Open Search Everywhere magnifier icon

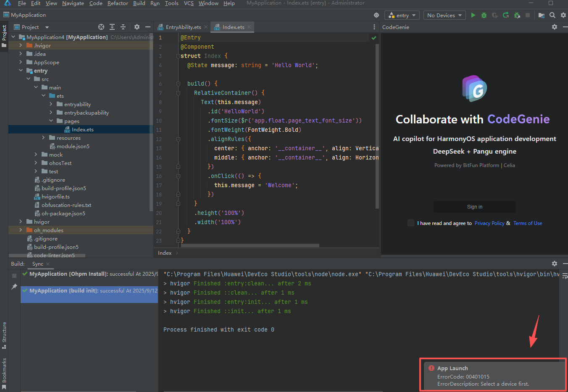(552, 15)
